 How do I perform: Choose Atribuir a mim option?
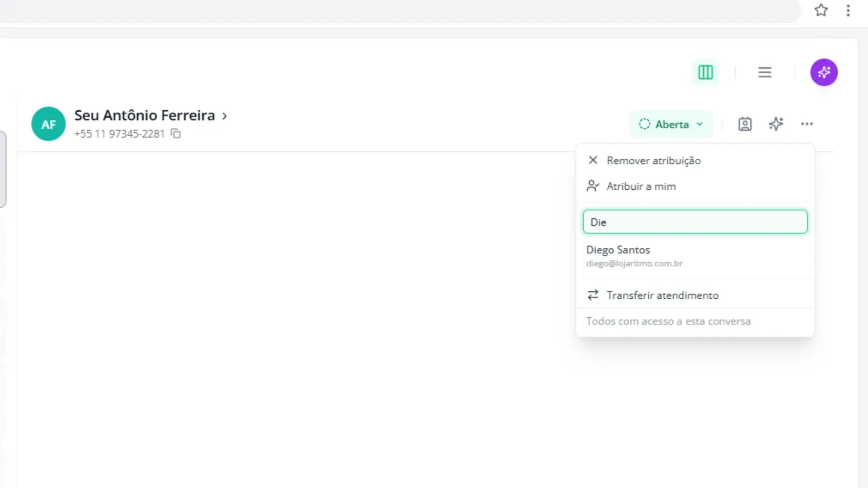(x=695, y=186)
